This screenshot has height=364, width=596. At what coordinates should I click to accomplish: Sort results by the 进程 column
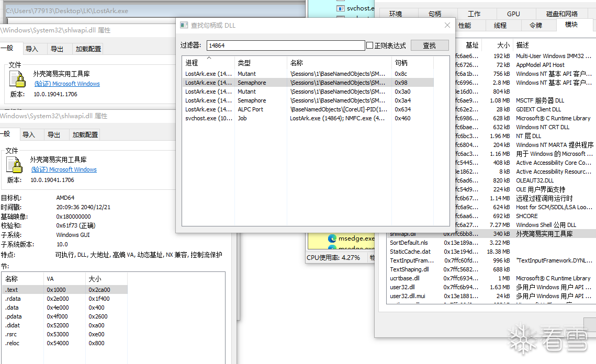208,63
